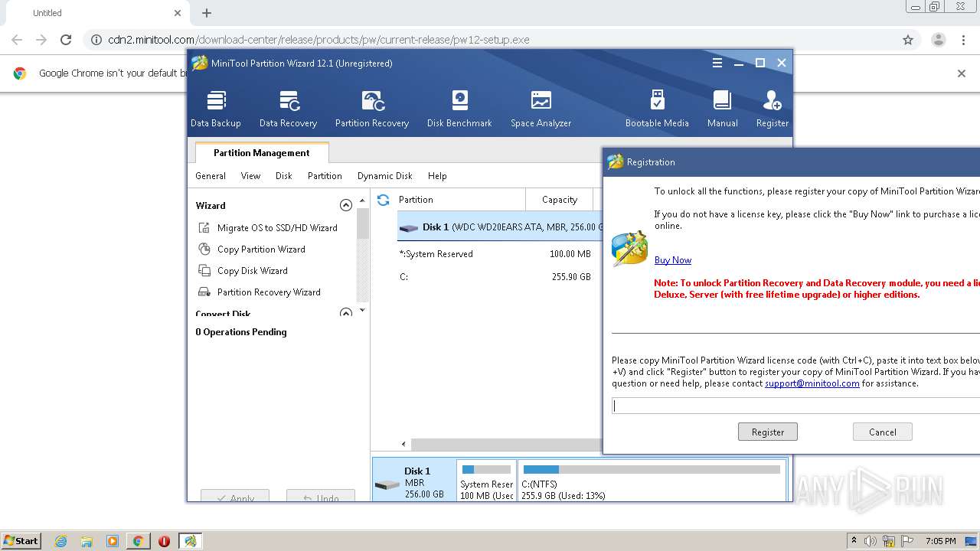Click the Buy Now link
Image resolution: width=980 pixels, height=551 pixels.
673,260
